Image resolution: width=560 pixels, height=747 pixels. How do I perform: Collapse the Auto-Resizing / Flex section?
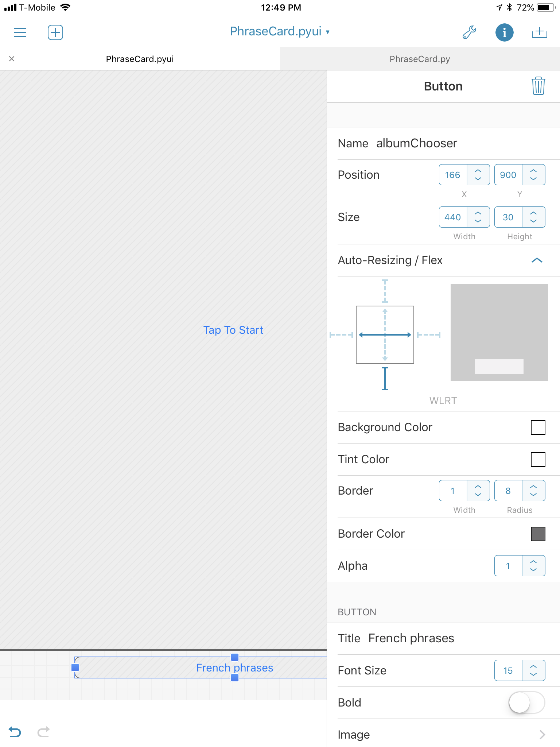tap(537, 260)
